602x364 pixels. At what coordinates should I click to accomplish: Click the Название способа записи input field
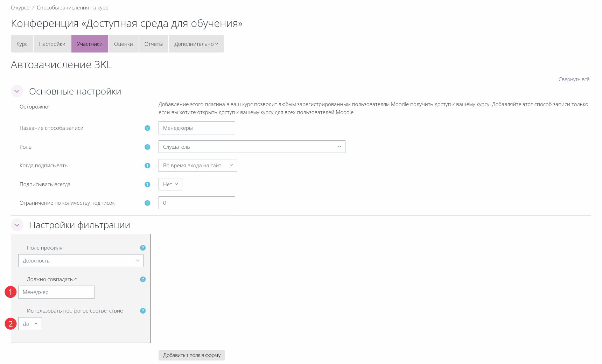(197, 128)
